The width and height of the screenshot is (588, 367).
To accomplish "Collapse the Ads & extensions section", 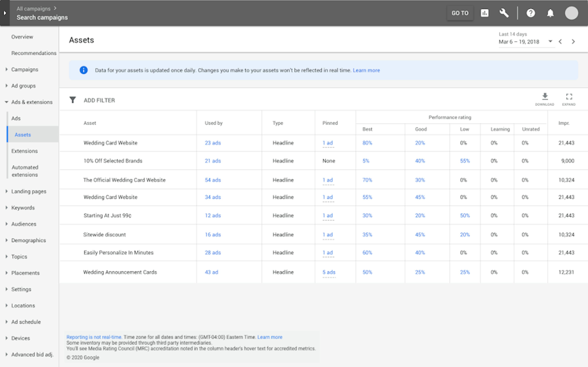I will (x=7, y=102).
